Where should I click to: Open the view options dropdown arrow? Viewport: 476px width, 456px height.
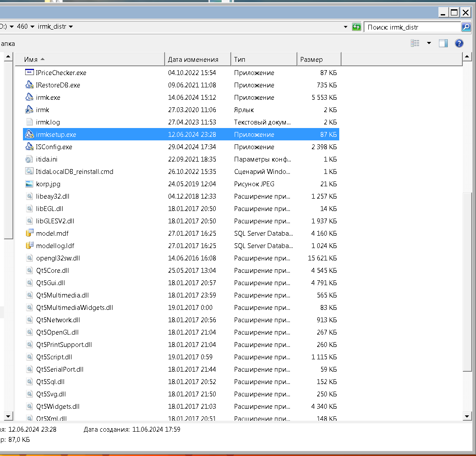tap(429, 43)
